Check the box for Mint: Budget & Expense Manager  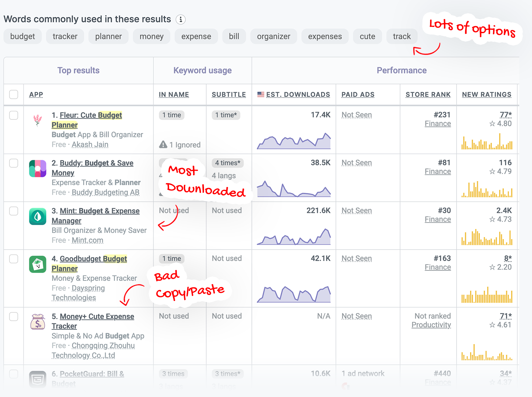point(14,211)
